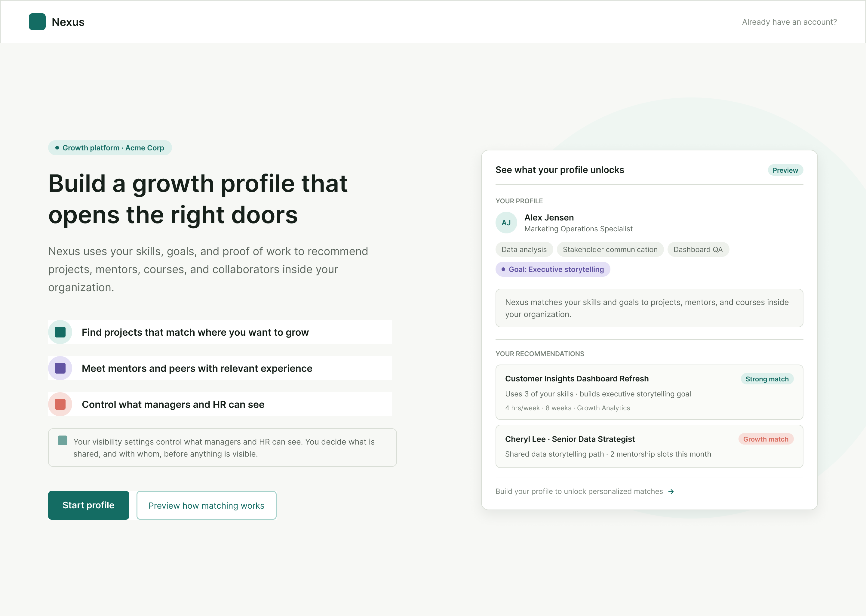Click the arrow beside Build your profile link

pyautogui.click(x=671, y=491)
